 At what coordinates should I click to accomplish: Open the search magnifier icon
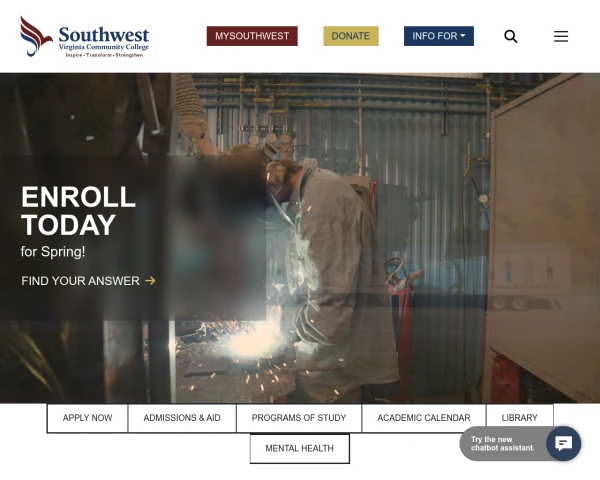pyautogui.click(x=511, y=36)
